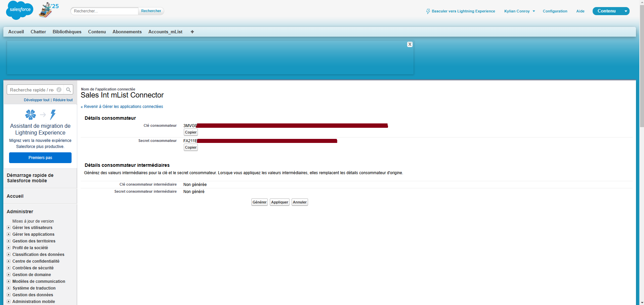Click the Lightning bolt migration icon
Screen dimensions: 644x305
coord(53,115)
